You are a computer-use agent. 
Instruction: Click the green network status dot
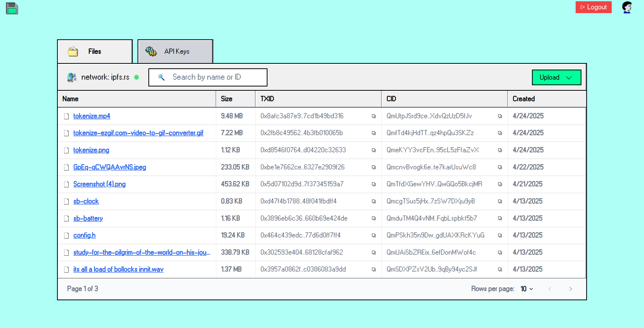coord(137,77)
